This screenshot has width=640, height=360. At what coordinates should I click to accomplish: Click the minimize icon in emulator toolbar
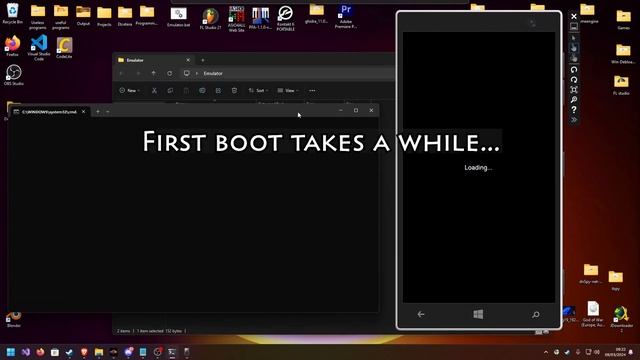click(x=573, y=27)
